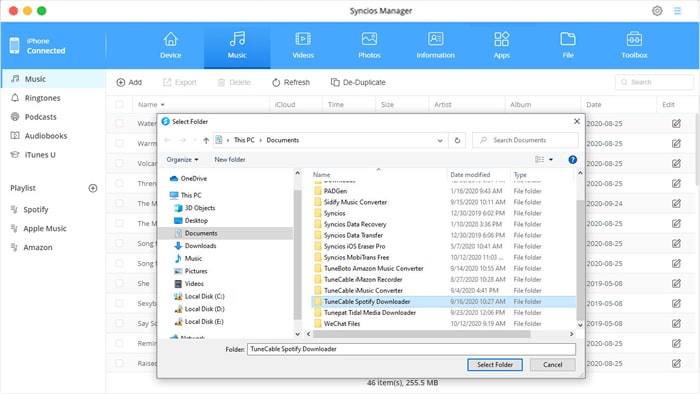Expand the address bar path dropdown

(440, 140)
